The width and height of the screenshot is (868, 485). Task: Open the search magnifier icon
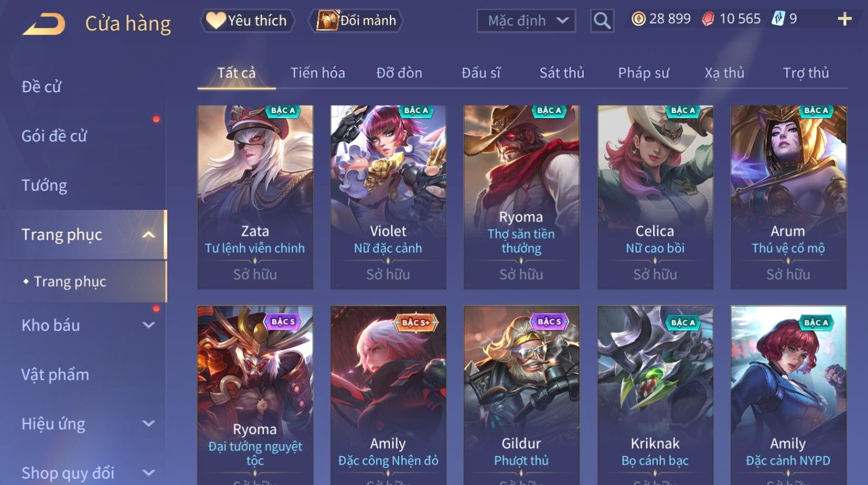pyautogui.click(x=602, y=21)
